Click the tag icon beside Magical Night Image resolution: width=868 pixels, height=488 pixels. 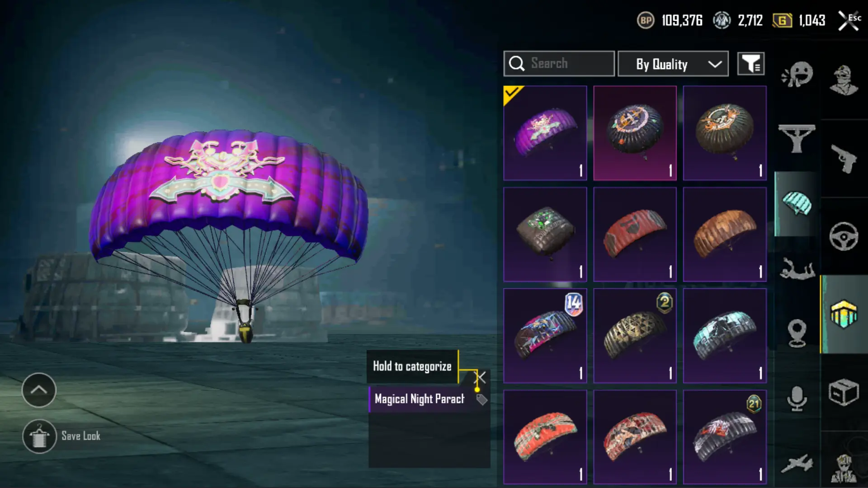point(481,399)
